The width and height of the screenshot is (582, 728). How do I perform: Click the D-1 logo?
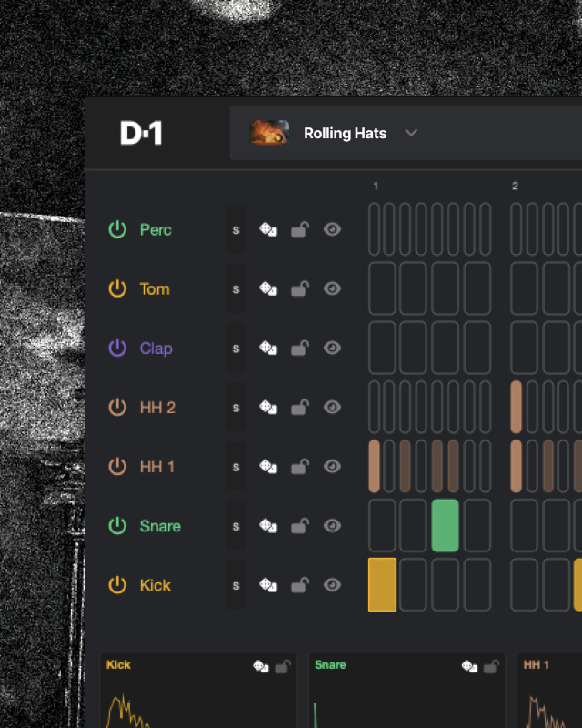click(141, 134)
